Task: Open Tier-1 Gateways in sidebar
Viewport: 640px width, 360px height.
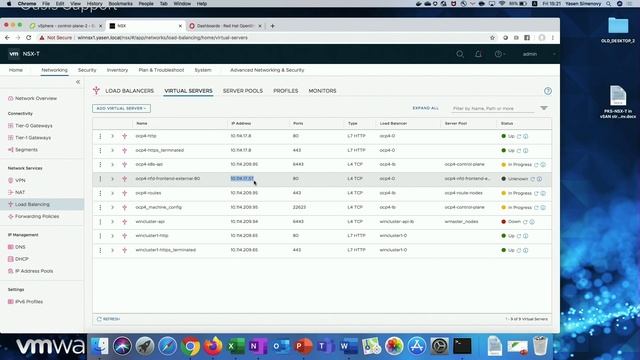Action: 33,138
